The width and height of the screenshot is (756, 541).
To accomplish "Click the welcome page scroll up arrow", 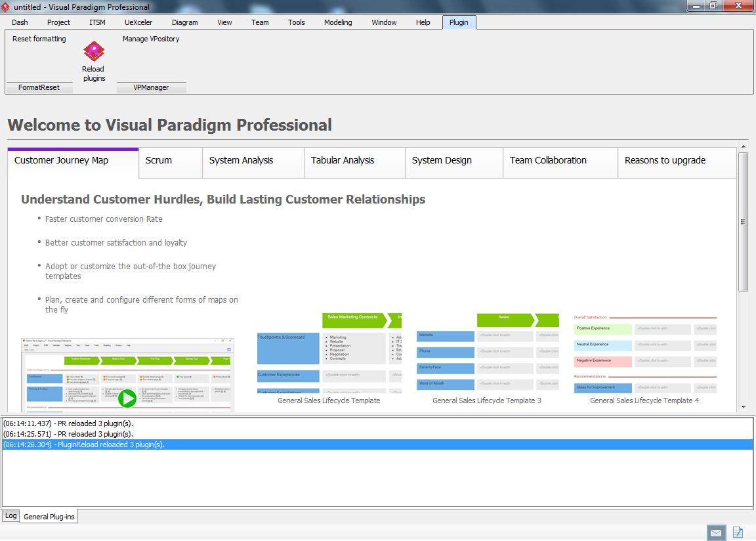I will click(x=743, y=146).
